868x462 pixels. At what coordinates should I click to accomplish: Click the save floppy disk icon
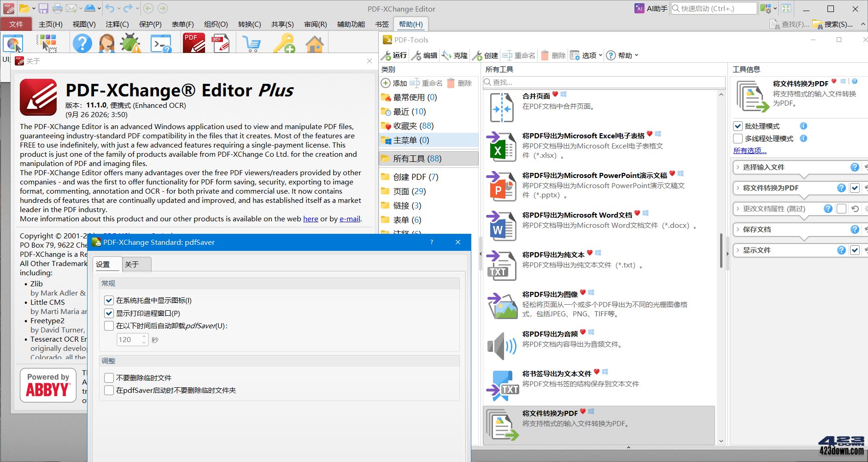click(43, 8)
